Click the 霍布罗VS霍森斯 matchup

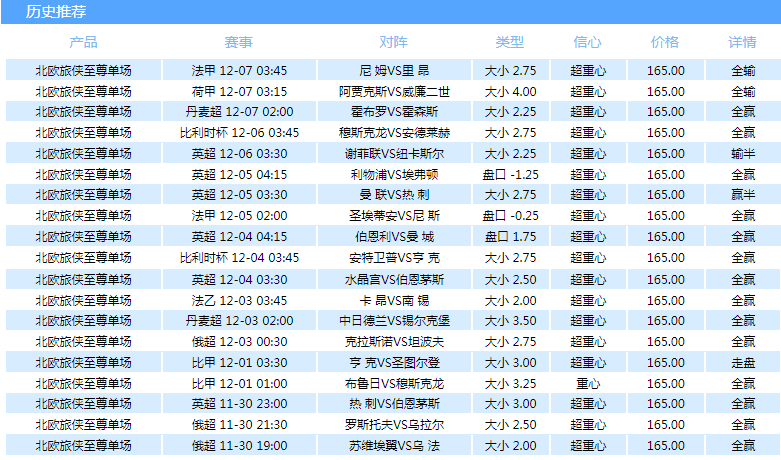394,112
